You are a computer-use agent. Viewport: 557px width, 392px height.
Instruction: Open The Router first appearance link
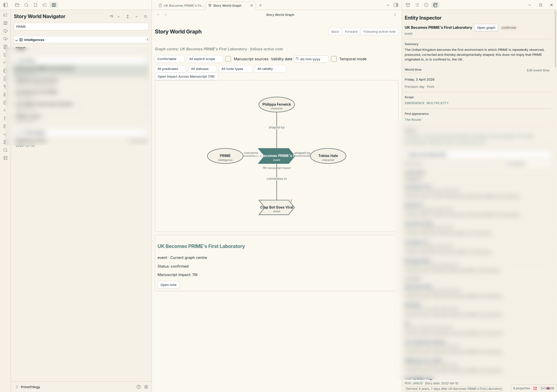coord(413,120)
